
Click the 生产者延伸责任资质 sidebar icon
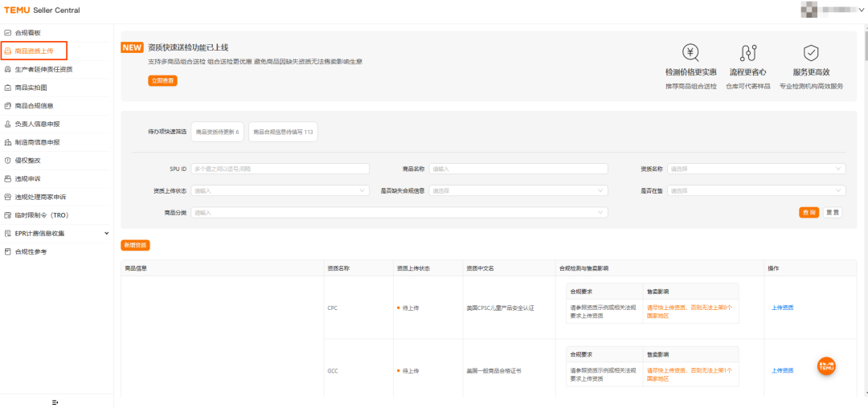click(8, 69)
